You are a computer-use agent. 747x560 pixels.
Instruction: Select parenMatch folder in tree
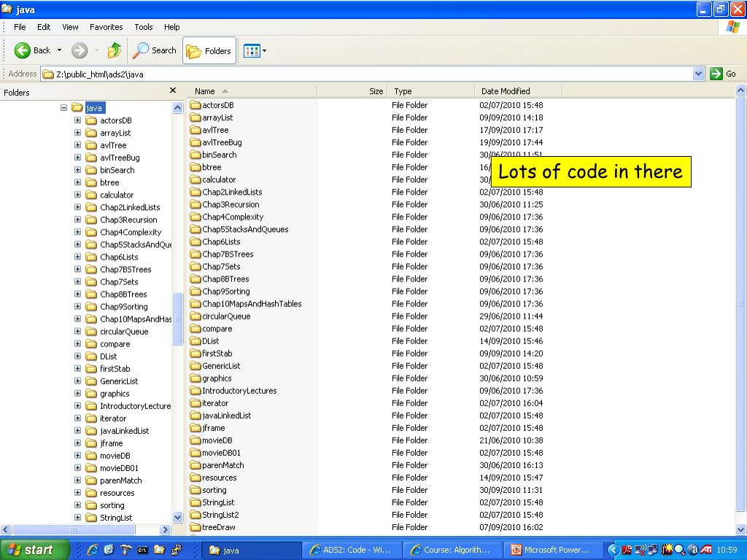tap(121, 481)
